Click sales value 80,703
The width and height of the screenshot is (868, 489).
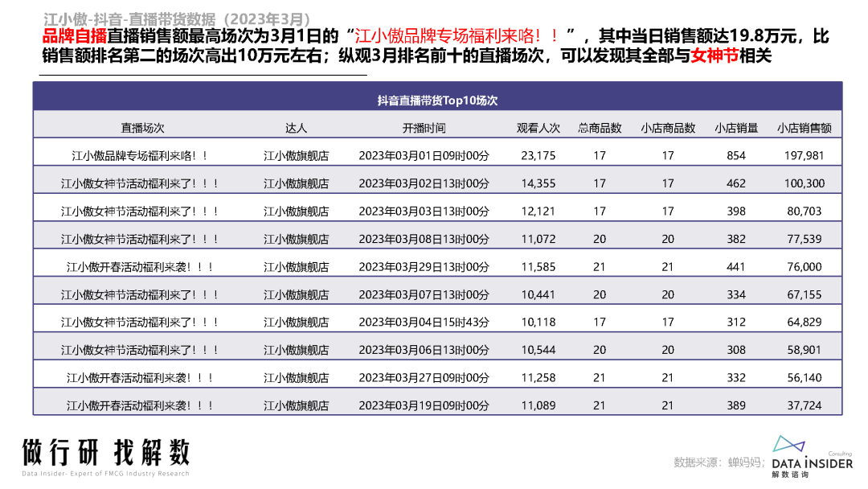(805, 211)
